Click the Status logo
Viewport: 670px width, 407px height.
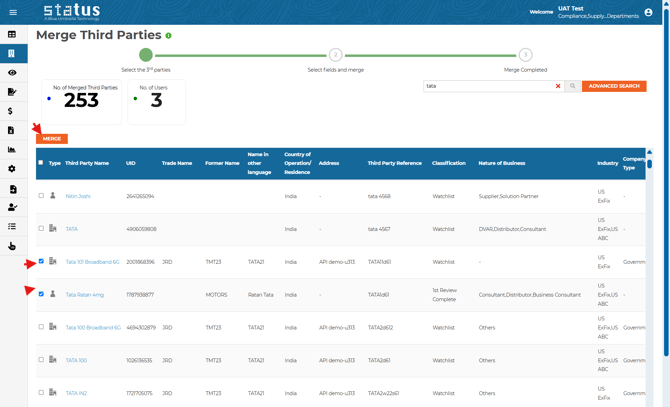[x=72, y=12]
